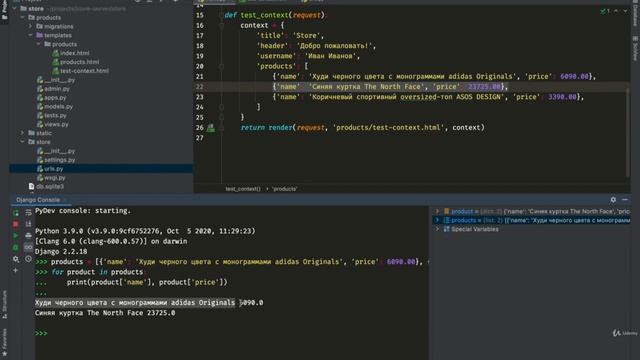Screen dimensions: 640x360
Task: Open the SciView tool window stripe
Action: coord(635,49)
